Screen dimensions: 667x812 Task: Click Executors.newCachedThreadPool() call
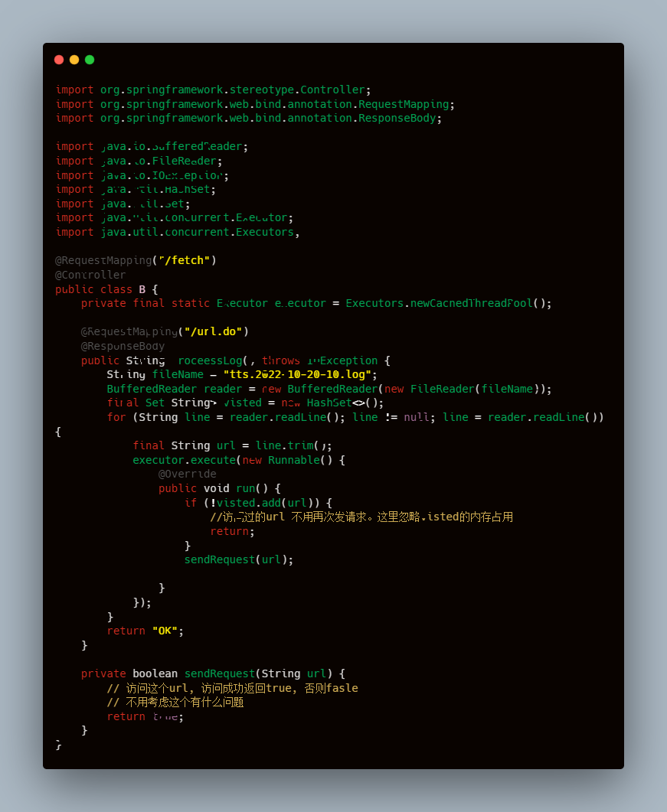[445, 304]
